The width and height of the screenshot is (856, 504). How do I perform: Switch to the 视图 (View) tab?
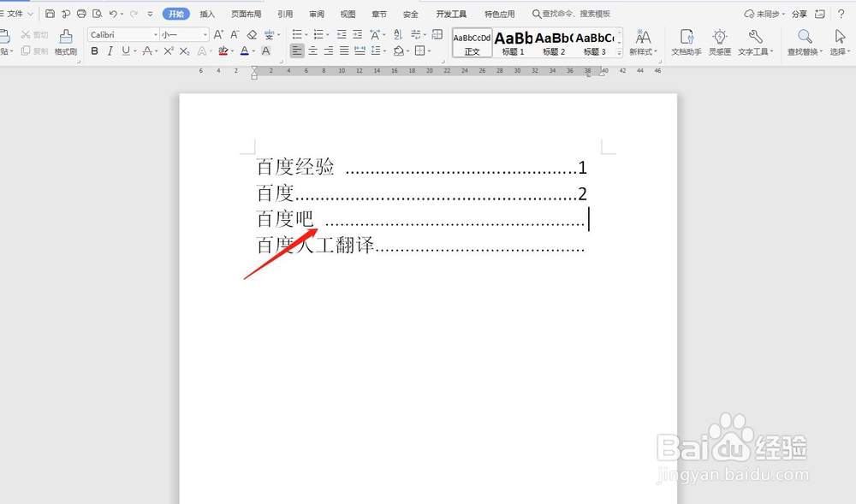coord(348,14)
